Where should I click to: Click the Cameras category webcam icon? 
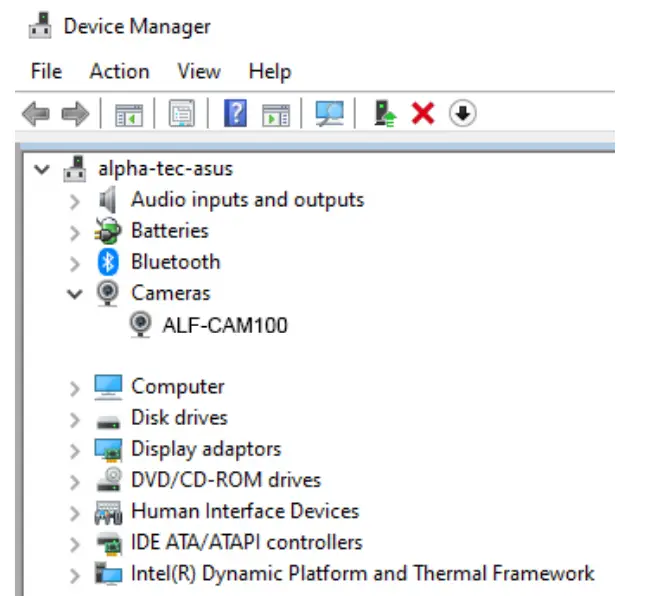(108, 293)
